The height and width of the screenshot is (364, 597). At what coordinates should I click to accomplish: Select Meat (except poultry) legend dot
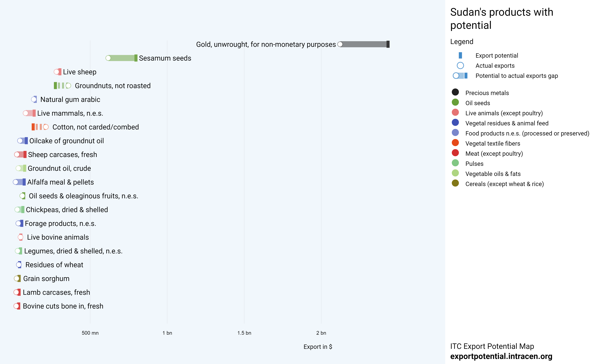pyautogui.click(x=455, y=153)
